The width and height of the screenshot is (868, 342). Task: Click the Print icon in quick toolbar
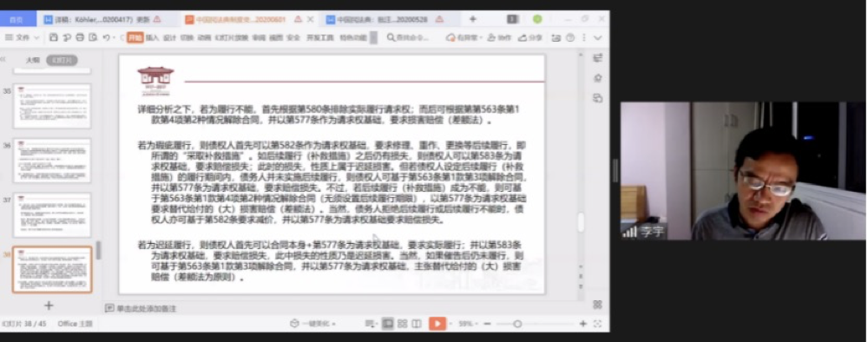[x=80, y=37]
